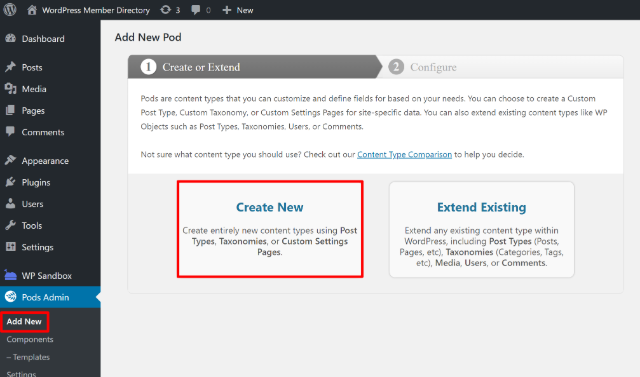Click the Users person icon
Image resolution: width=640 pixels, height=377 pixels.
coord(10,204)
